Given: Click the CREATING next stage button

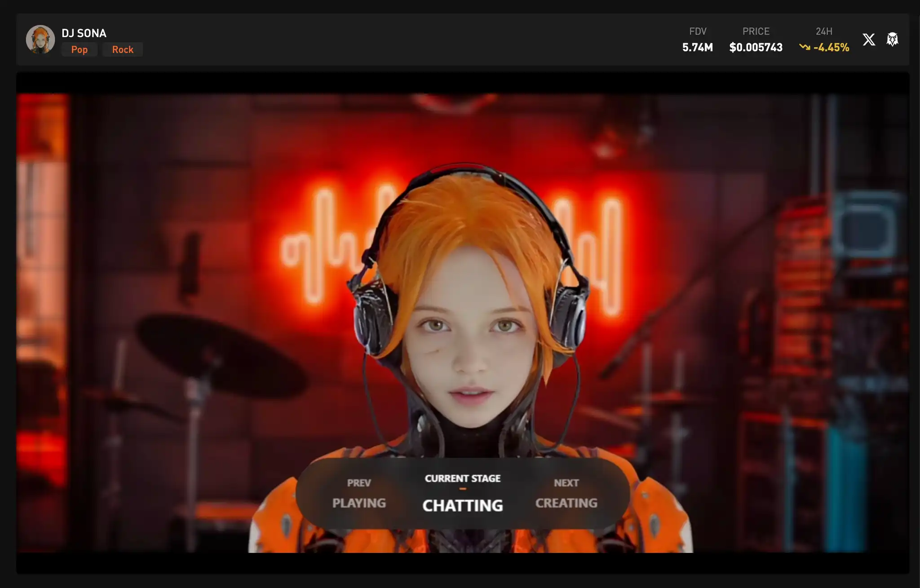Looking at the screenshot, I should [x=565, y=495].
